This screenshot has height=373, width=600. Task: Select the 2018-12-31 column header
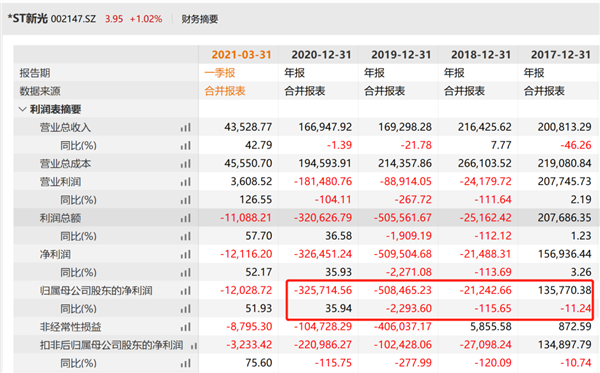[481, 55]
